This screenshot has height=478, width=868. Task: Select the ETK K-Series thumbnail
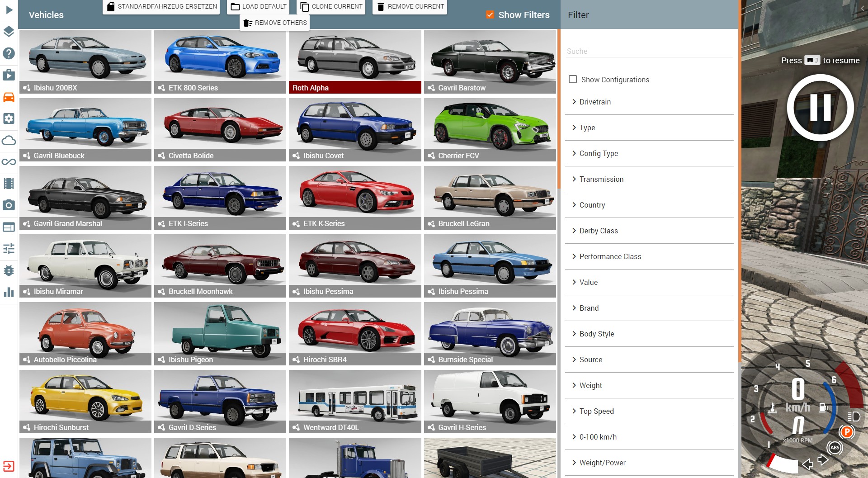(x=355, y=198)
